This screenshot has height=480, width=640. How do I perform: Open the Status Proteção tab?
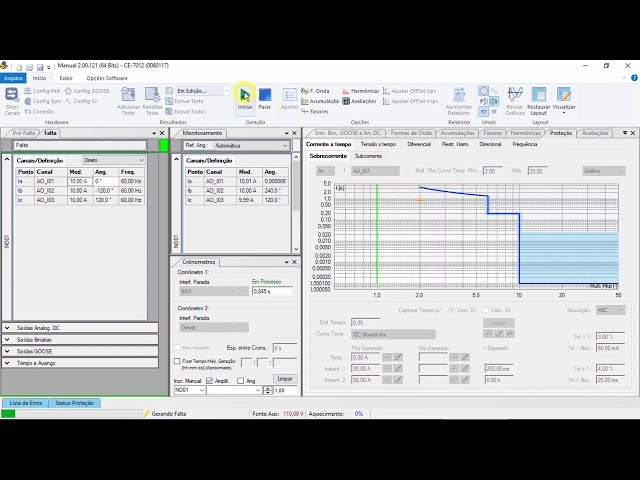click(74, 403)
